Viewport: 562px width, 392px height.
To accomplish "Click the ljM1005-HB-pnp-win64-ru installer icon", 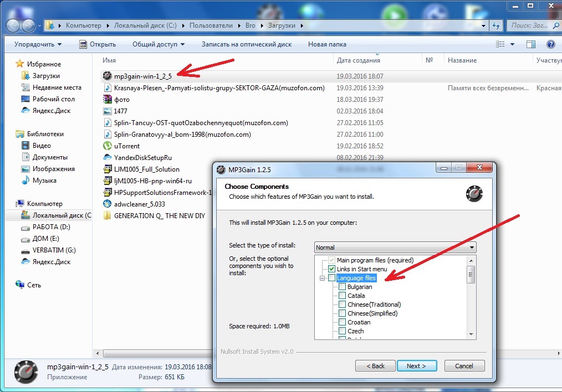I will tap(107, 181).
